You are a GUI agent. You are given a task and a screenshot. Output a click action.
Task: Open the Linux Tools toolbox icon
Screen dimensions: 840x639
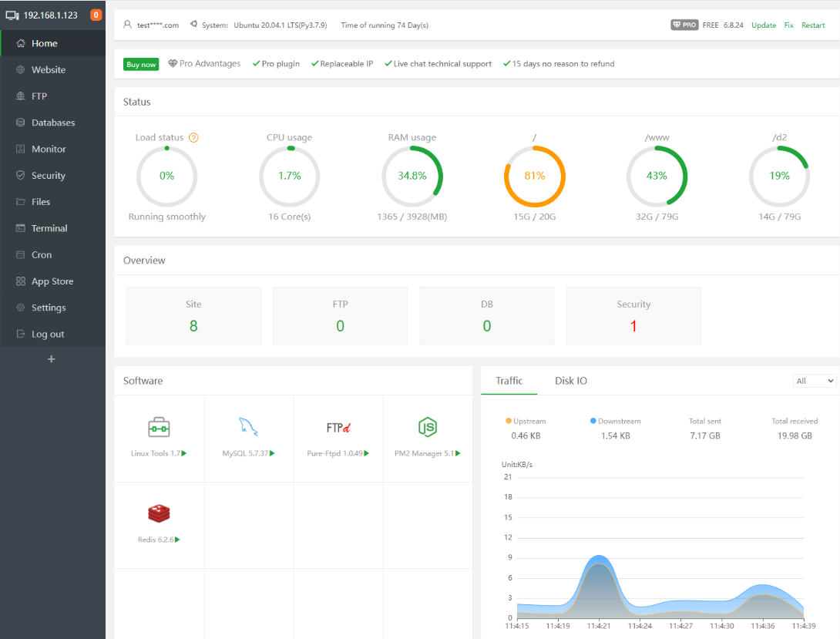tap(159, 428)
